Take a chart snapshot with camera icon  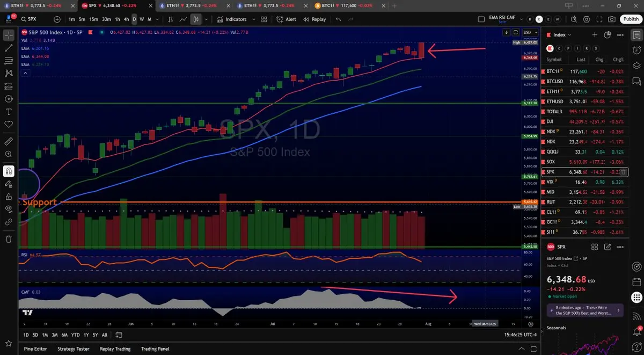click(612, 19)
